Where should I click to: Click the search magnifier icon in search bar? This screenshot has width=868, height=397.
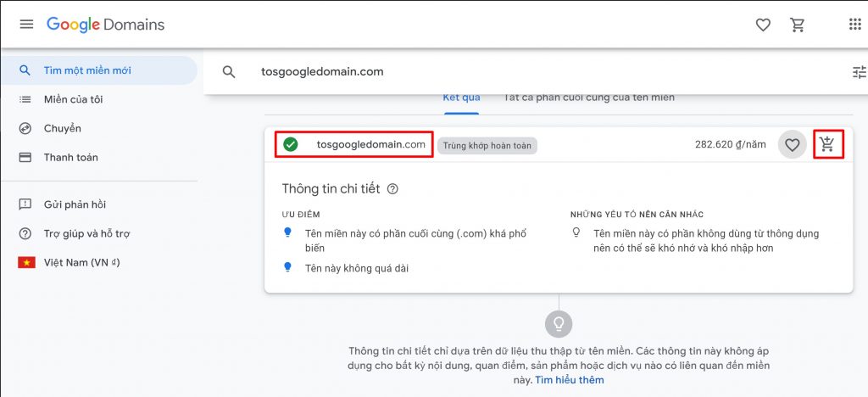(229, 72)
